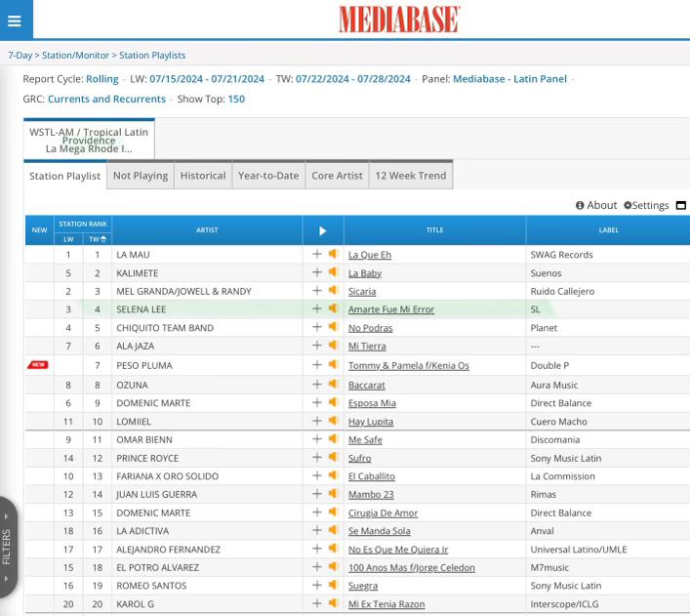Viewport: 690px width, 616px height.
Task: Add Me Safe with plus icon
Action: 317,439
